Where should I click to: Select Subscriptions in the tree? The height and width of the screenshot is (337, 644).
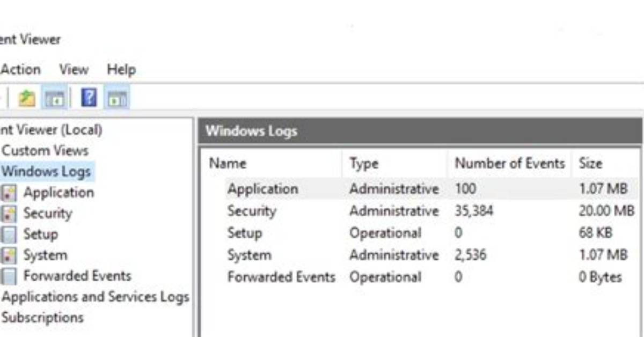tap(43, 317)
